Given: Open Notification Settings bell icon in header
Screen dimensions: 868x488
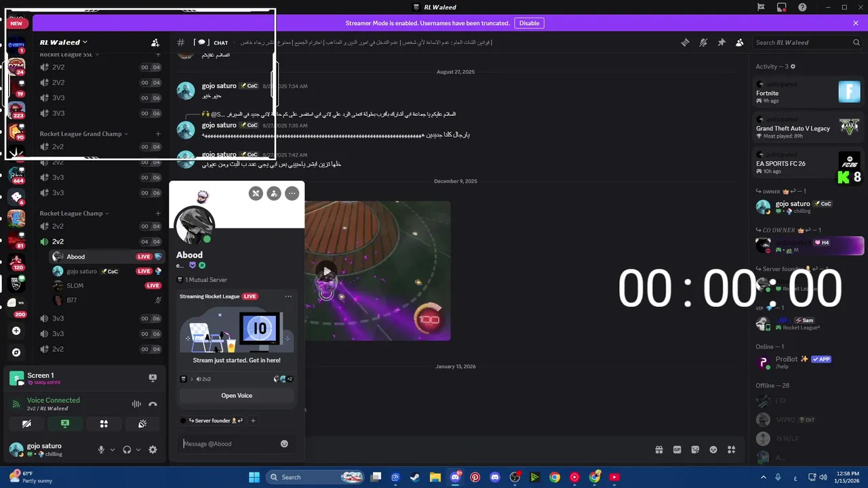Looking at the screenshot, I should [703, 42].
